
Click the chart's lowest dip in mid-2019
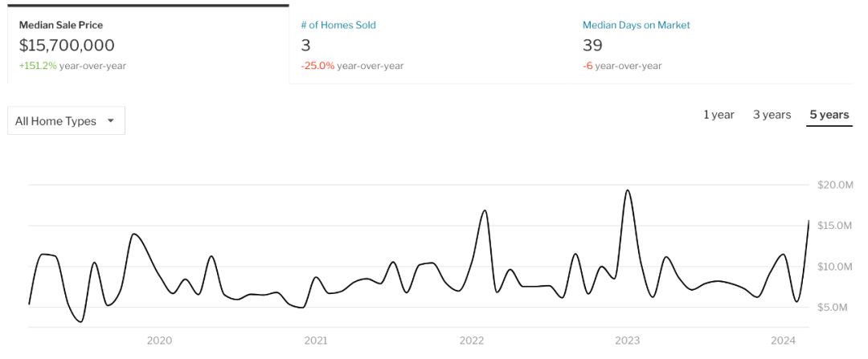[x=81, y=321]
